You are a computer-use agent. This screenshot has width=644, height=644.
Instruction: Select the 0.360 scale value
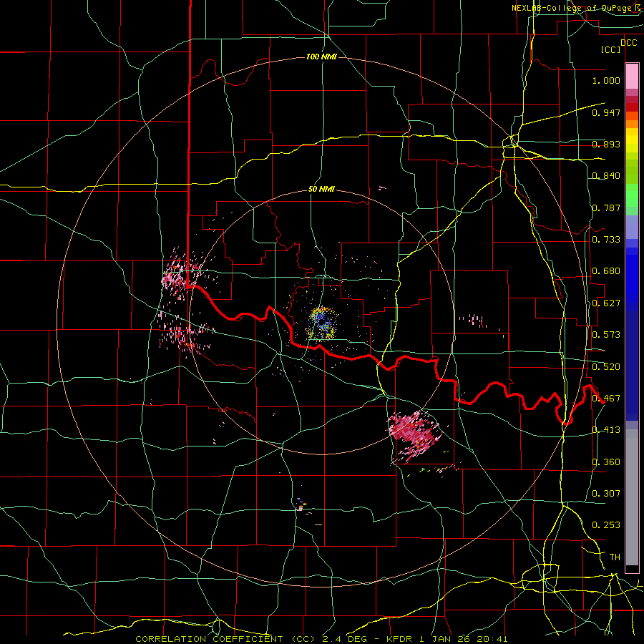(606, 462)
